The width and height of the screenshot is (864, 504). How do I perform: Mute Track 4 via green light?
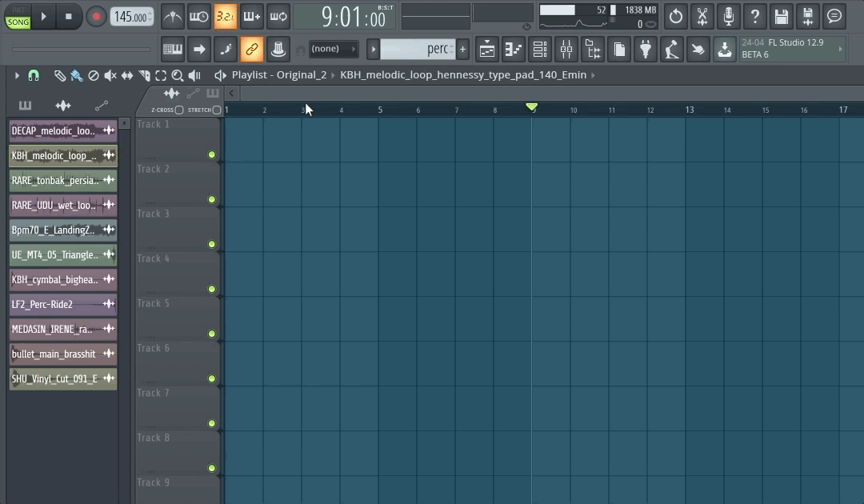211,289
